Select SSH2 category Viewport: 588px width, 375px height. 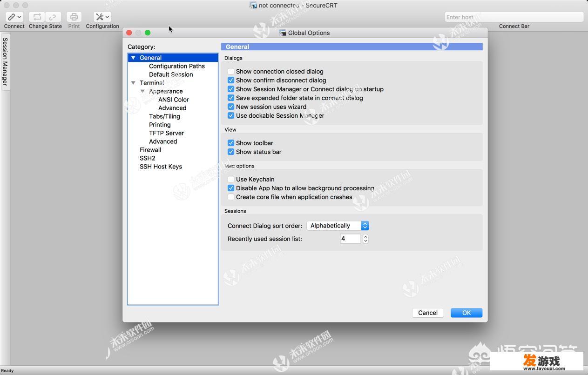(x=148, y=158)
